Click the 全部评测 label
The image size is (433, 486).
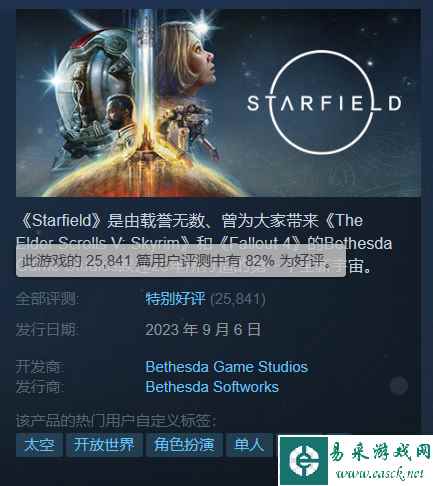tap(47, 299)
